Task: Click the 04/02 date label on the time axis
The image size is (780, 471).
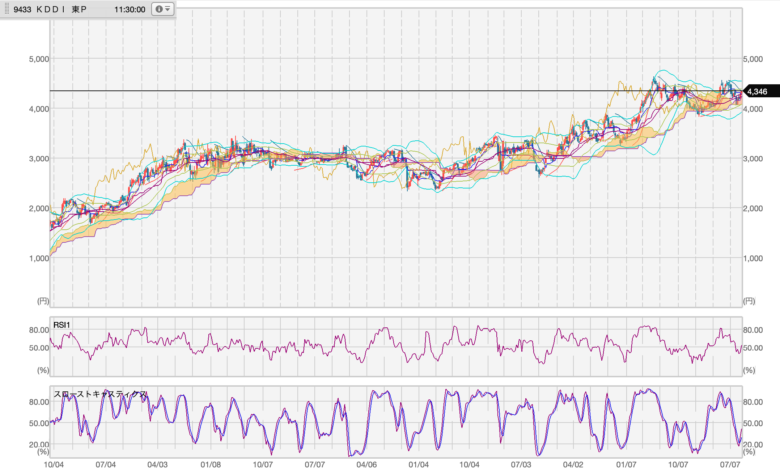Action: 574,464
